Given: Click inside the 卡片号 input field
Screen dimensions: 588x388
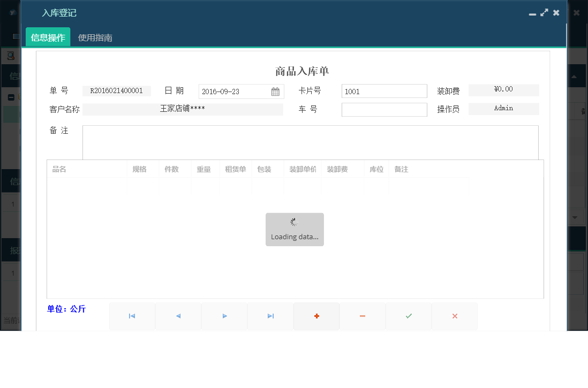Looking at the screenshot, I should [384, 90].
